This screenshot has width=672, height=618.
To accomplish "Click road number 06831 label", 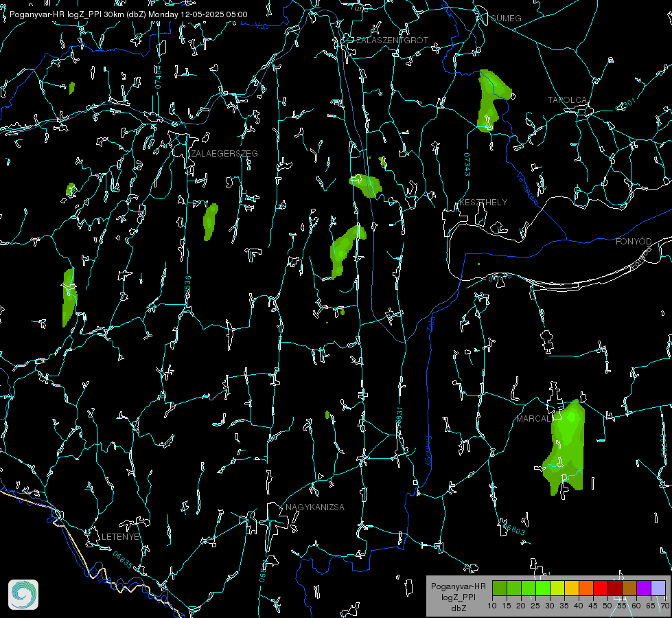I will [399, 418].
